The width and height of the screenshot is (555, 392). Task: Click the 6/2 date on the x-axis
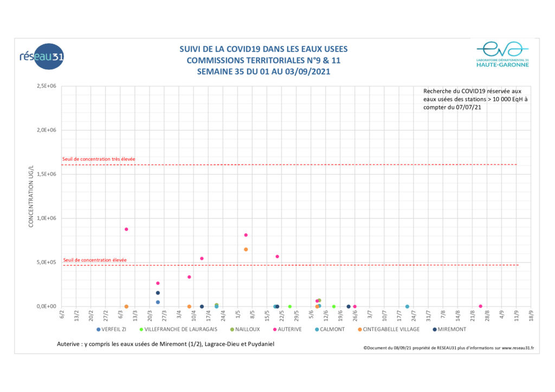[62, 315]
